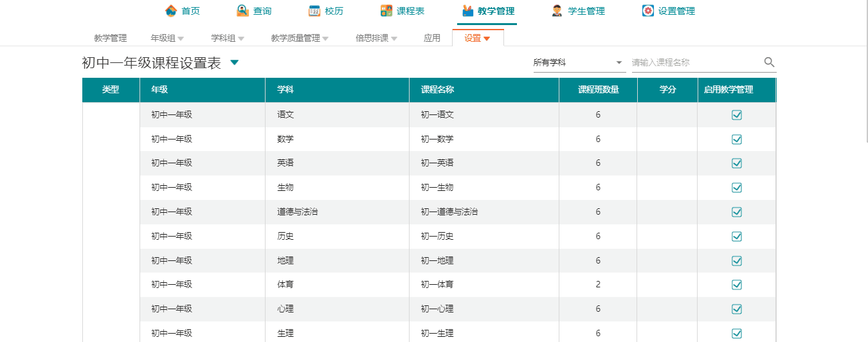Click the 语文 subject cell
The image size is (868, 342).
tap(337, 115)
